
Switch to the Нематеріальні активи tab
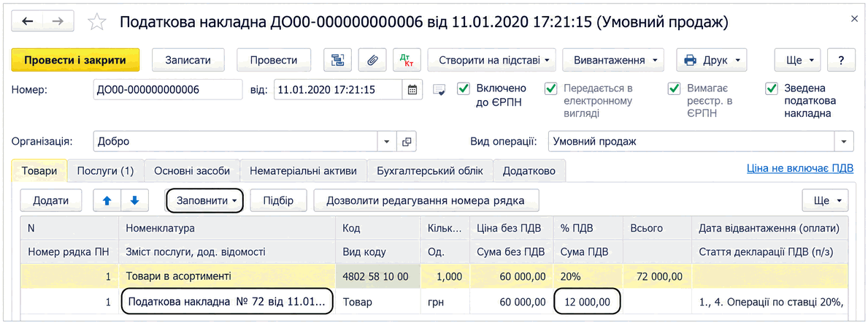304,171
